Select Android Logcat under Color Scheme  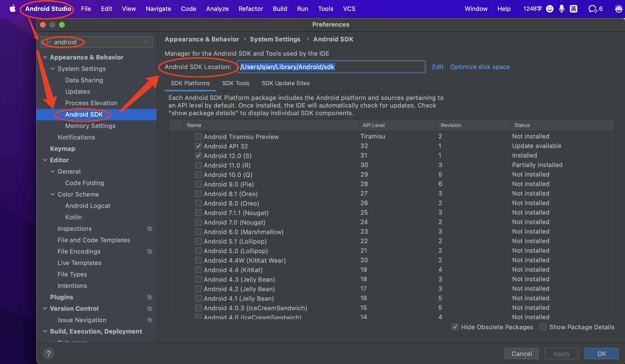click(x=88, y=206)
